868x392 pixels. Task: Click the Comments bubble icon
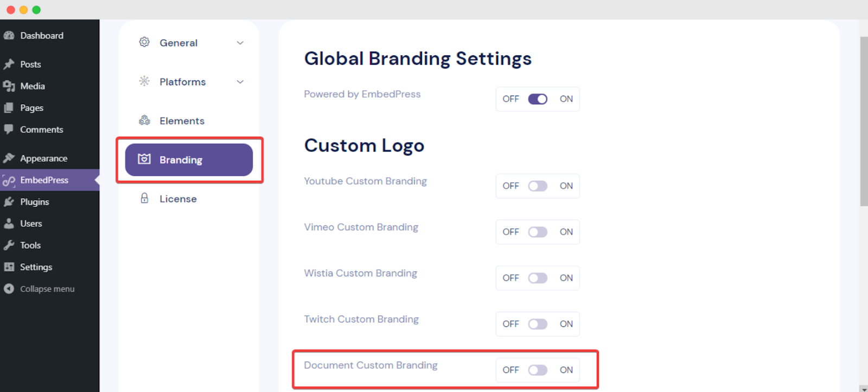[9, 129]
